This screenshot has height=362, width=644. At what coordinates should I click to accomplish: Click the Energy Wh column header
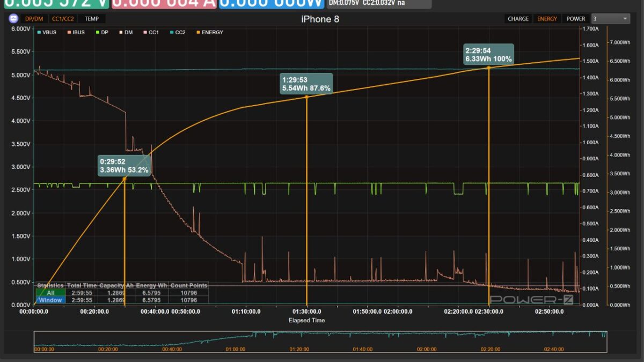tap(151, 286)
